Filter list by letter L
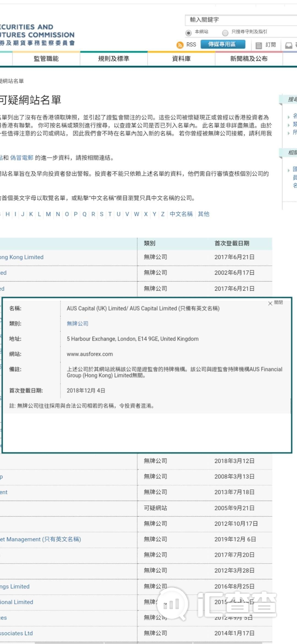The height and width of the screenshot is (644, 297). coord(39,214)
